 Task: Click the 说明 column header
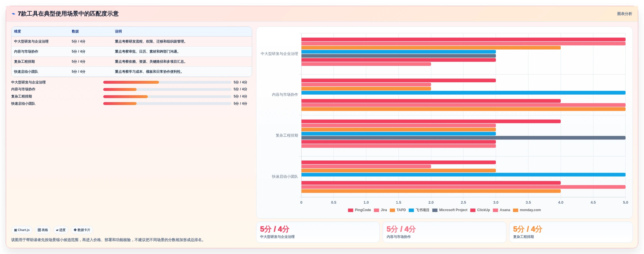tap(118, 31)
